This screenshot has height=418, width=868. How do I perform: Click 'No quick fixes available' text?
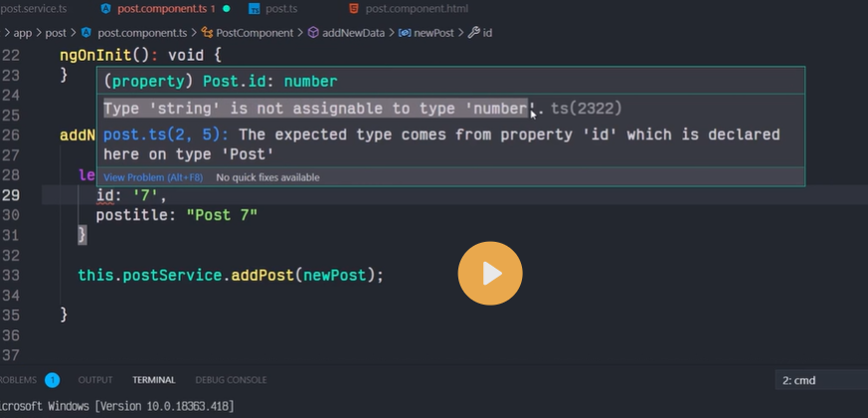pyautogui.click(x=267, y=177)
